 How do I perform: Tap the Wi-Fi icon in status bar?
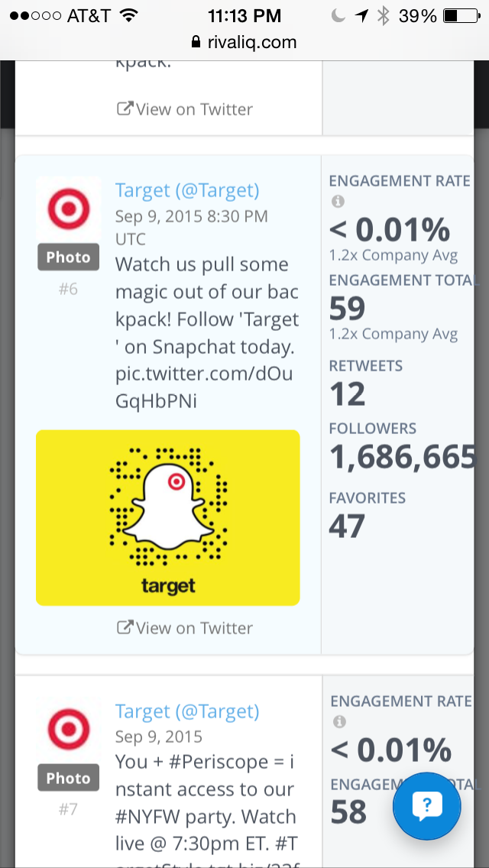pos(128,15)
